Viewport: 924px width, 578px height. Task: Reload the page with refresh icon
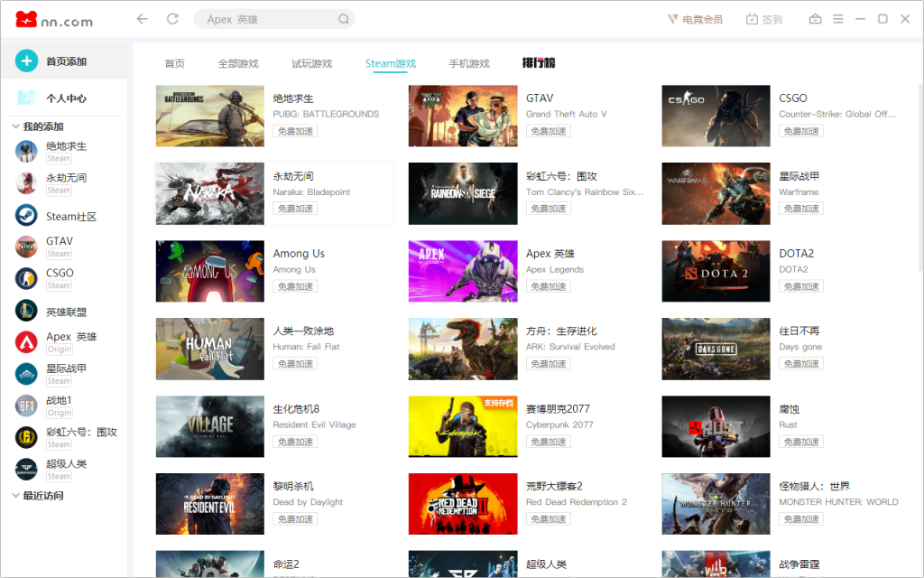[172, 19]
